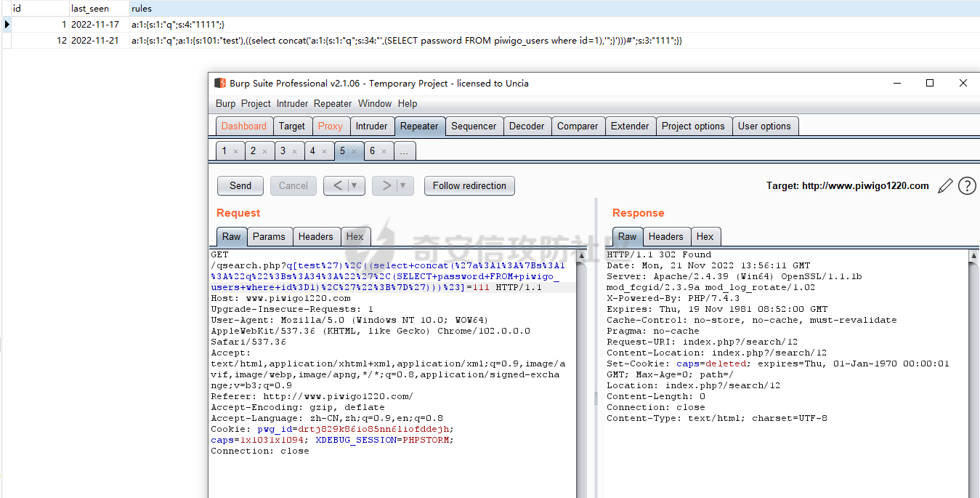Open the Request Hex view tab

pyautogui.click(x=355, y=236)
